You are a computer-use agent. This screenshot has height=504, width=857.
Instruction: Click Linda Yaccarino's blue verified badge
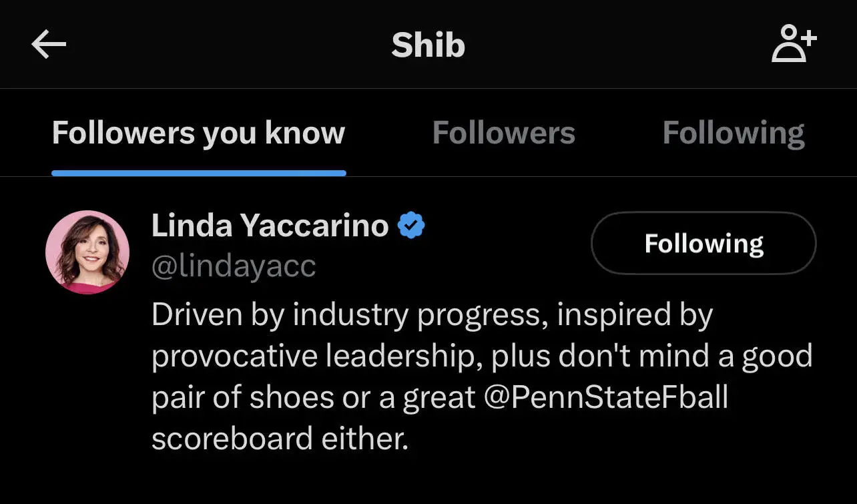point(411,226)
